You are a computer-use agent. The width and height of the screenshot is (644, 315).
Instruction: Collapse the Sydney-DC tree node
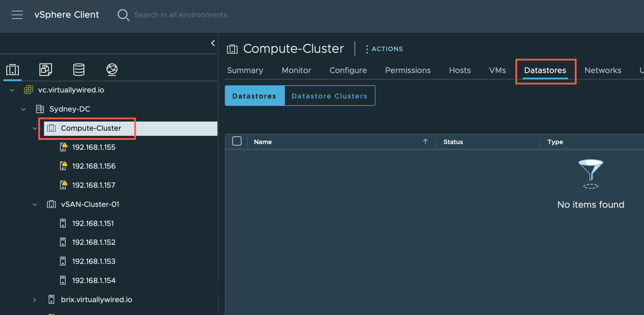point(23,109)
